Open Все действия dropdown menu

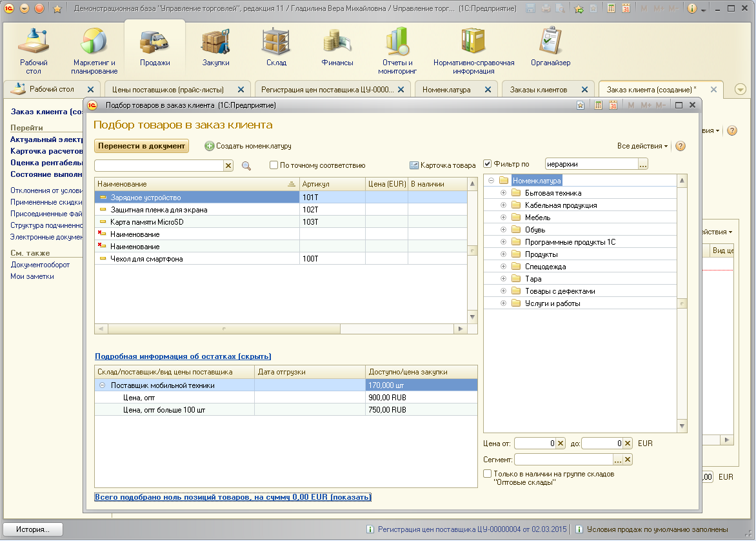(x=642, y=146)
